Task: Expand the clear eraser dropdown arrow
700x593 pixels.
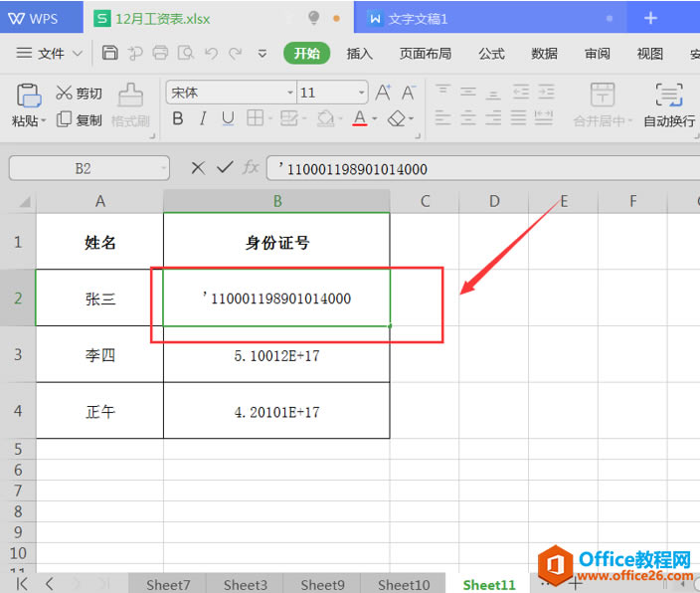Action: (411, 118)
